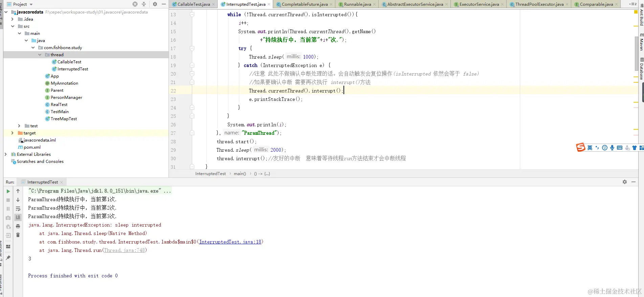The height and width of the screenshot is (297, 644).
Task: Collapse the javacoredata root node
Action: (x=6, y=12)
